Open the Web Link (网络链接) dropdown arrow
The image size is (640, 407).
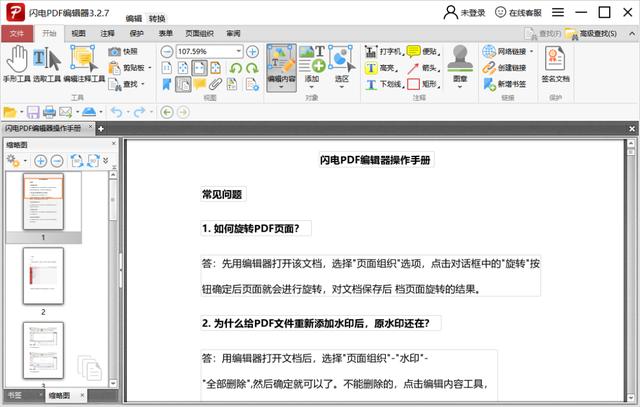point(531,51)
